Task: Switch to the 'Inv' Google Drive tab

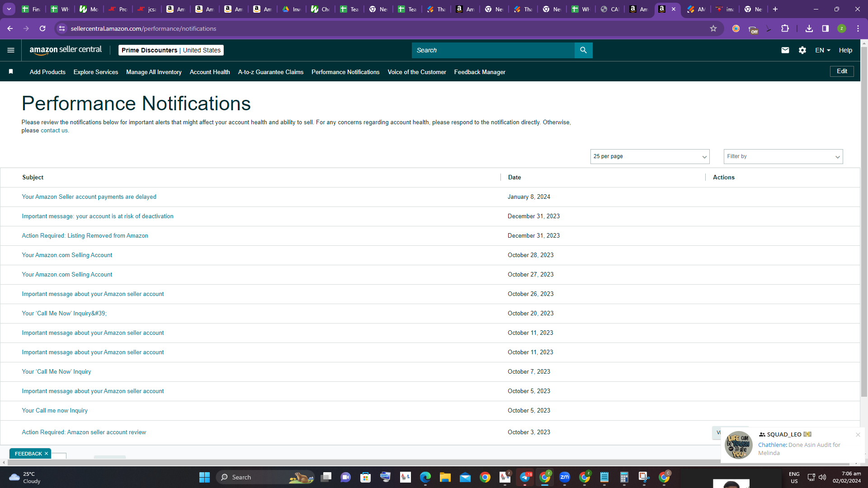Action: [x=292, y=9]
